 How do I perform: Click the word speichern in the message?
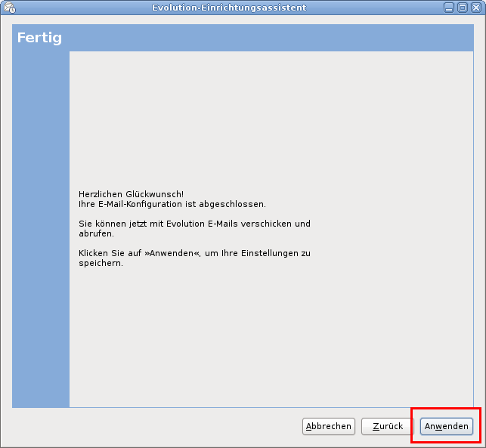click(101, 264)
